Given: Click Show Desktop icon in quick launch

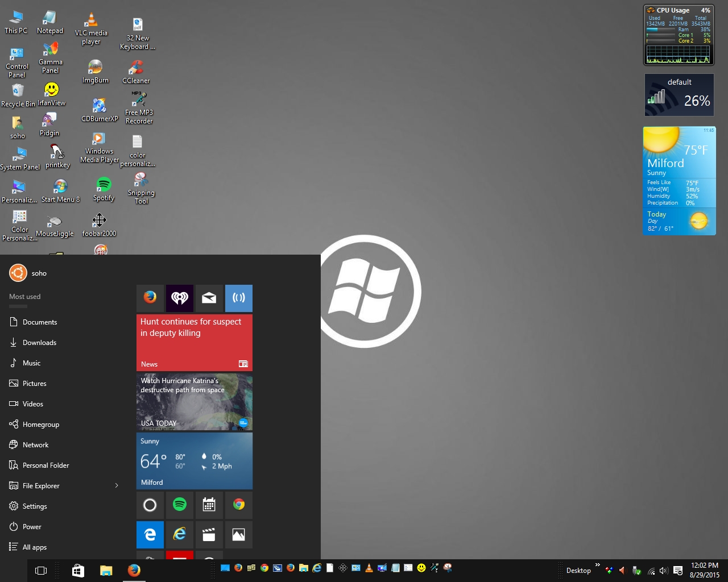Looking at the screenshot, I should (x=225, y=568).
